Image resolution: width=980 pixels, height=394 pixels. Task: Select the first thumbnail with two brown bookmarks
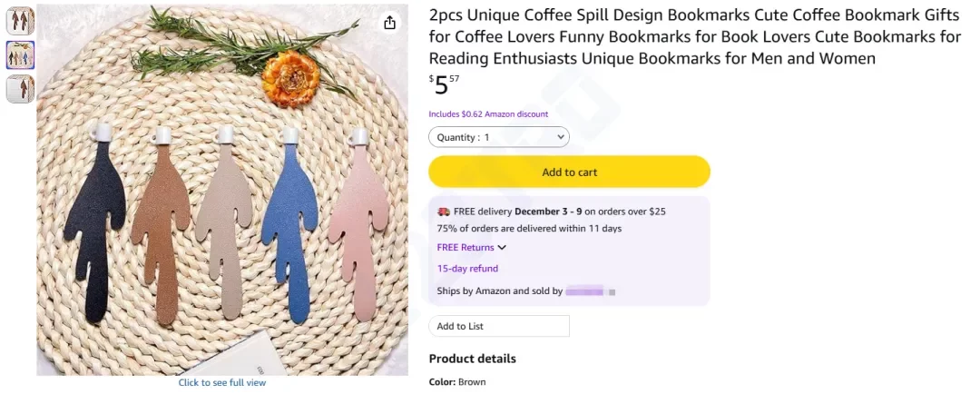(20, 21)
